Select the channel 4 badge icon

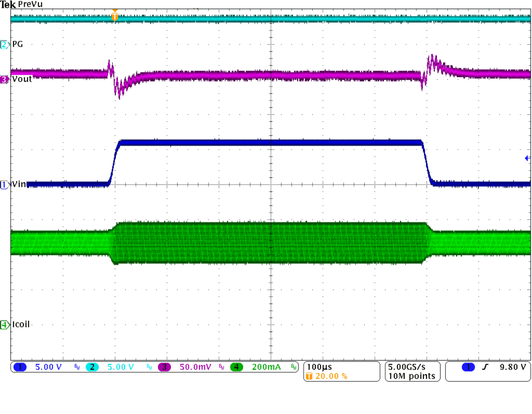click(236, 367)
